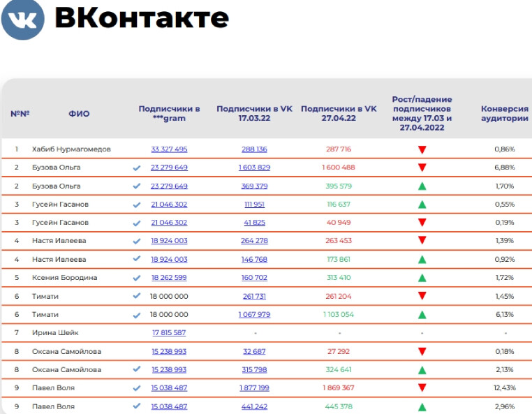Click the verified checkmark in the 6,88% conversion row
532x414 pixels.
coord(137,168)
